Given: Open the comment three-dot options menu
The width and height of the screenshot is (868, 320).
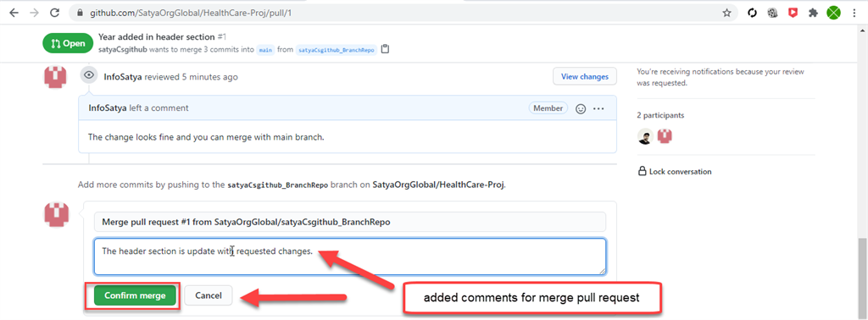Looking at the screenshot, I should tap(598, 109).
